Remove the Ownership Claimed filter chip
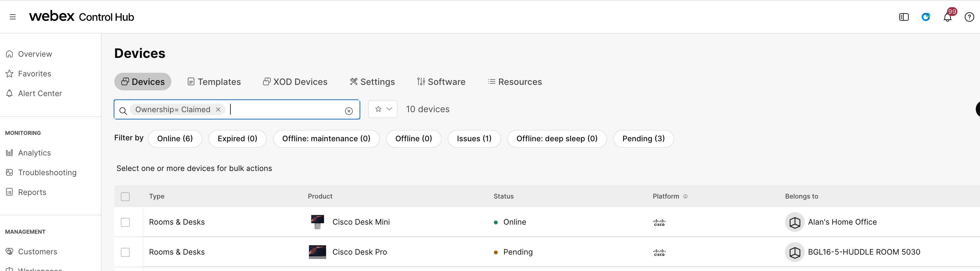 (x=218, y=109)
